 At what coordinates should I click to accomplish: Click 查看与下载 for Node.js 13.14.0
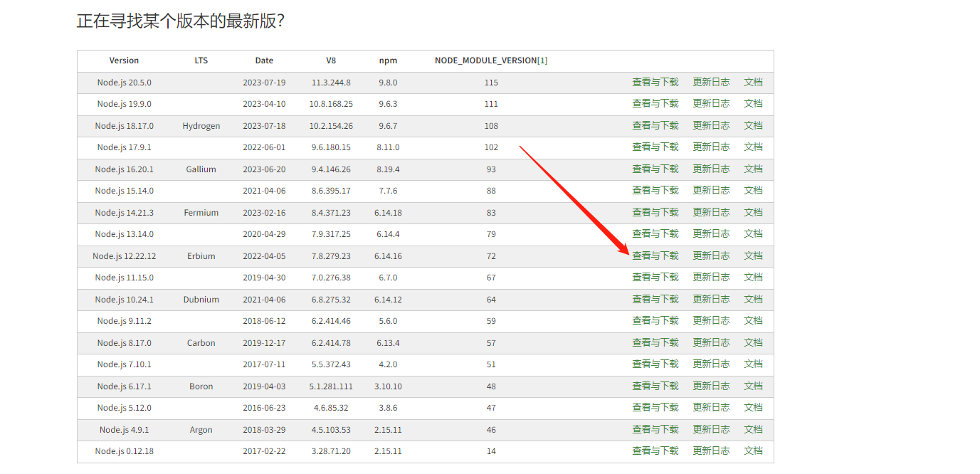click(x=655, y=233)
